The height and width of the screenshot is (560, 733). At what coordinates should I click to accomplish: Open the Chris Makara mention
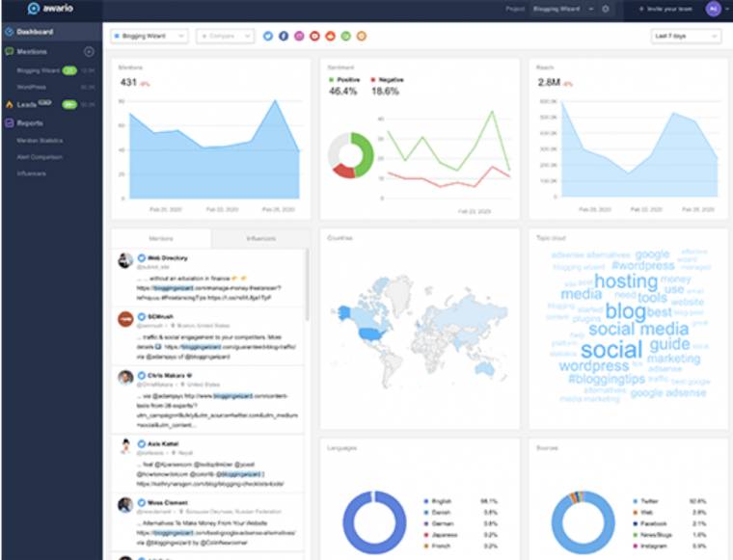(208, 400)
